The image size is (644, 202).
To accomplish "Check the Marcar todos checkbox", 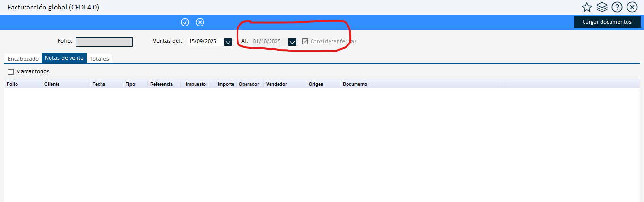I will pos(11,71).
